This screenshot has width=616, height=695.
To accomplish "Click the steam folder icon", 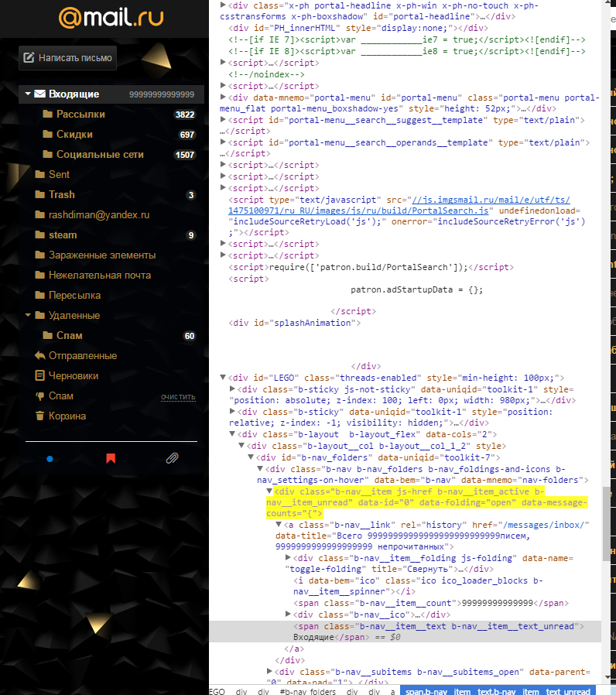I will (40, 235).
